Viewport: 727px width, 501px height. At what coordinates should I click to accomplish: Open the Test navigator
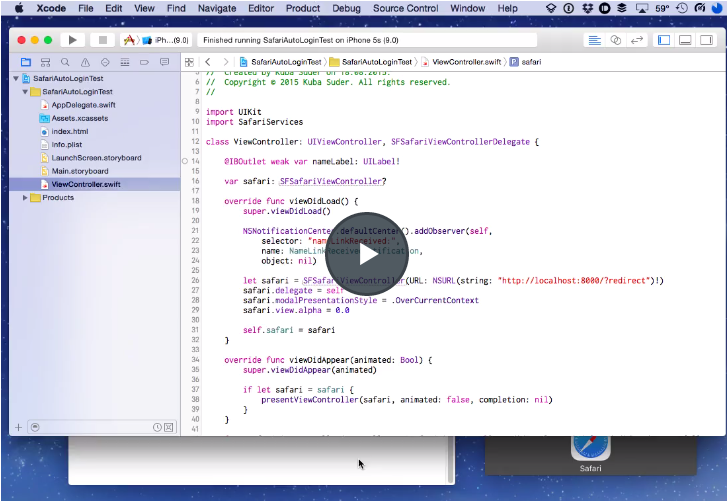coord(105,62)
